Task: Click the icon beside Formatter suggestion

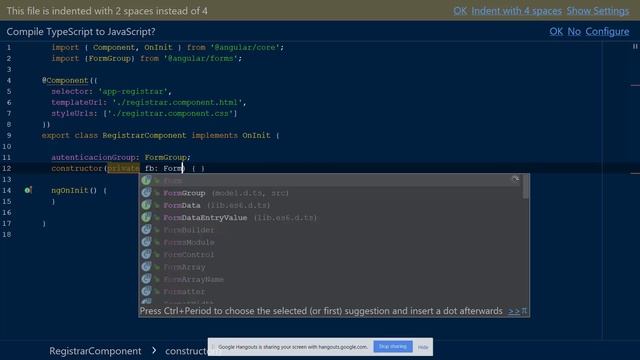Action: pyautogui.click(x=146, y=291)
